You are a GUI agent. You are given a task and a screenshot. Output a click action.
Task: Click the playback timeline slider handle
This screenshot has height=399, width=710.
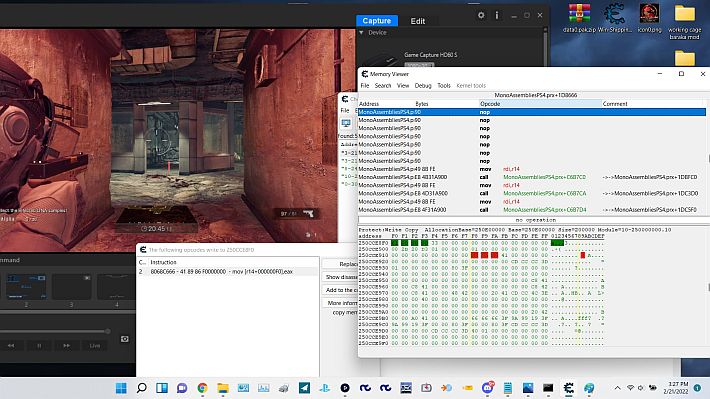click(x=108, y=331)
